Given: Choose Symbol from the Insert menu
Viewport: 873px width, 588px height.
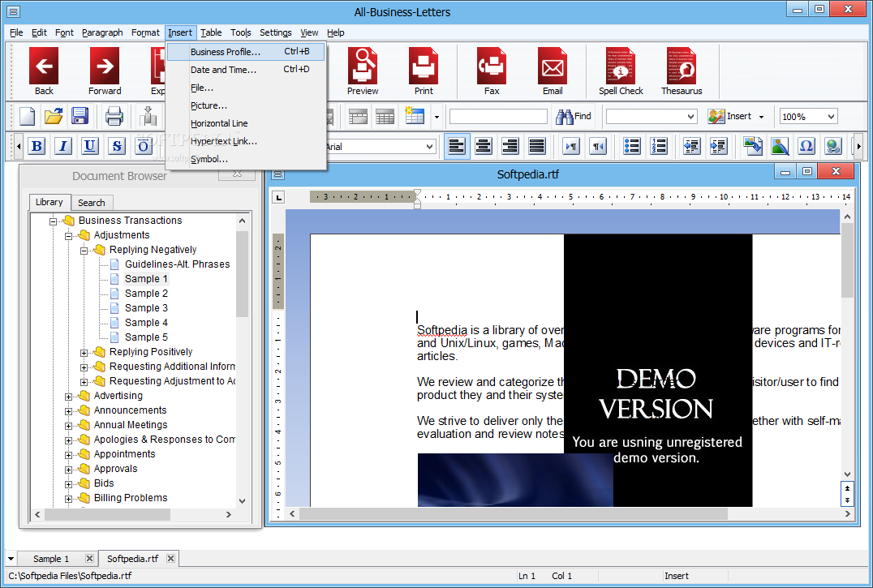Looking at the screenshot, I should click(x=246, y=158).
